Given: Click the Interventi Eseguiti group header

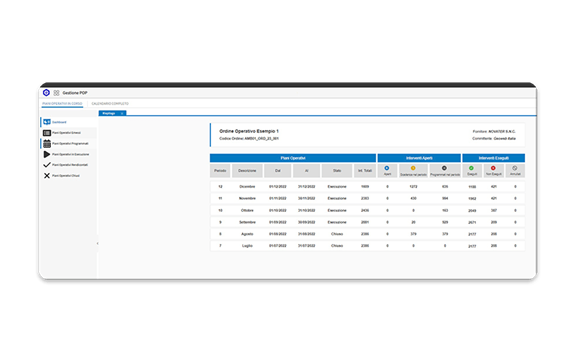Looking at the screenshot, I should pyautogui.click(x=493, y=158).
